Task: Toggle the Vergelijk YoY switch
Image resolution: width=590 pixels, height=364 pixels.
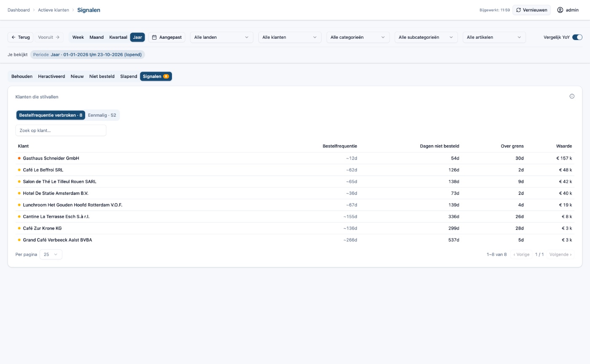Action: 577,37
